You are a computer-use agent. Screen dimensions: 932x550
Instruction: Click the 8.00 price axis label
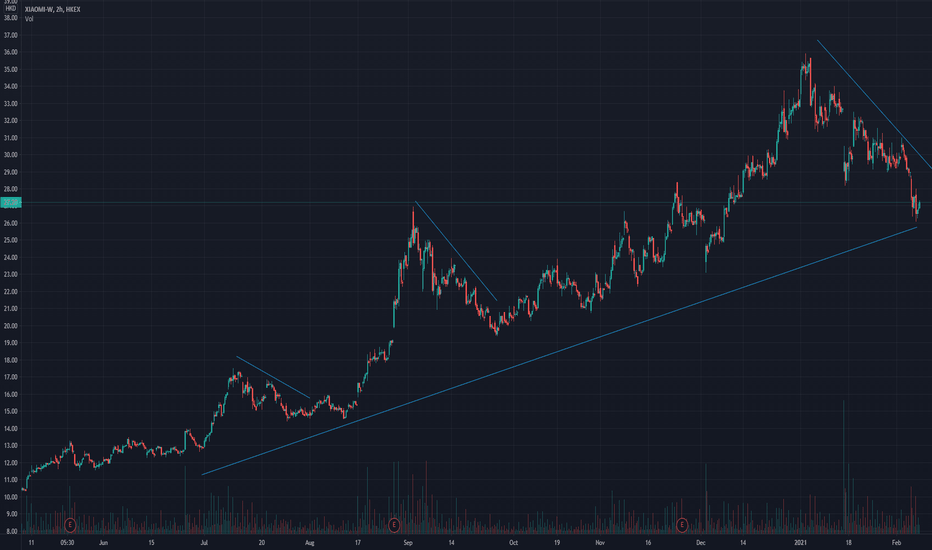pos(10,532)
